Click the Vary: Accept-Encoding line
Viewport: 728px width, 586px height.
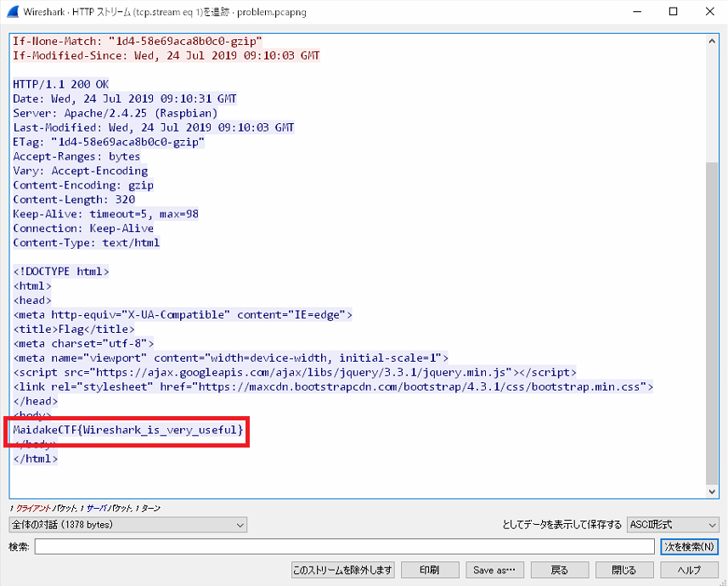[81, 171]
